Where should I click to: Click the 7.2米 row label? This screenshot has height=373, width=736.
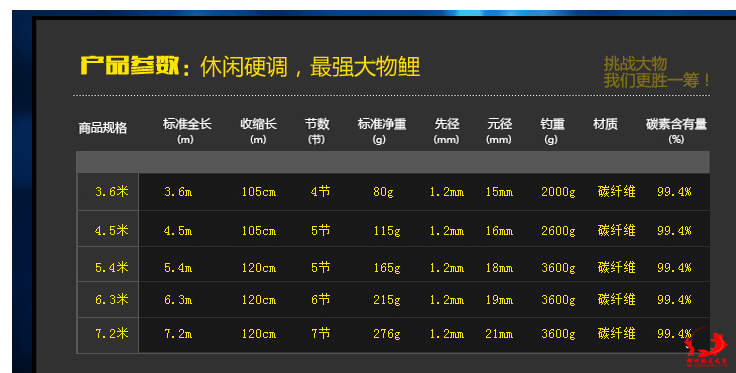coord(112,334)
